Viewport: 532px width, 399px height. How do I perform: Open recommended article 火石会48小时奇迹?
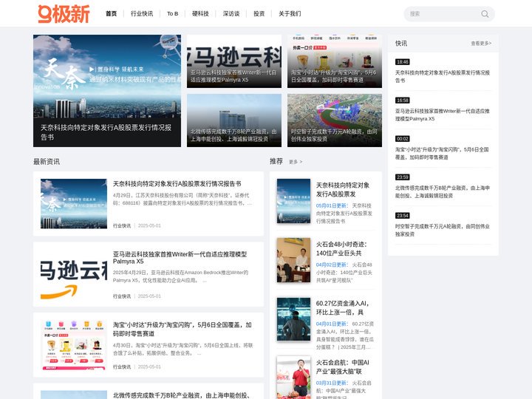341,249
